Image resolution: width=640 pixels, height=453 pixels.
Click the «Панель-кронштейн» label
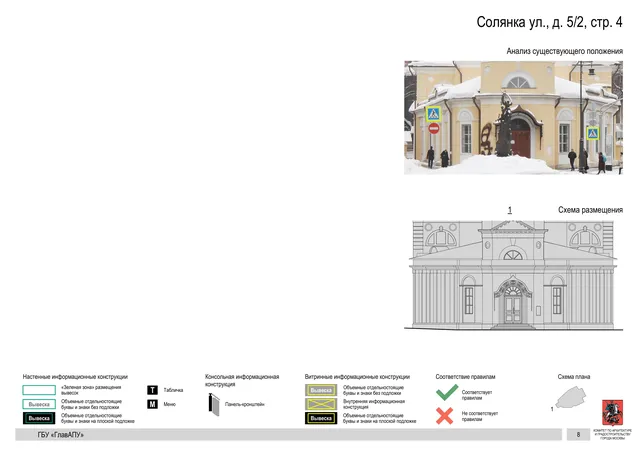point(244,404)
